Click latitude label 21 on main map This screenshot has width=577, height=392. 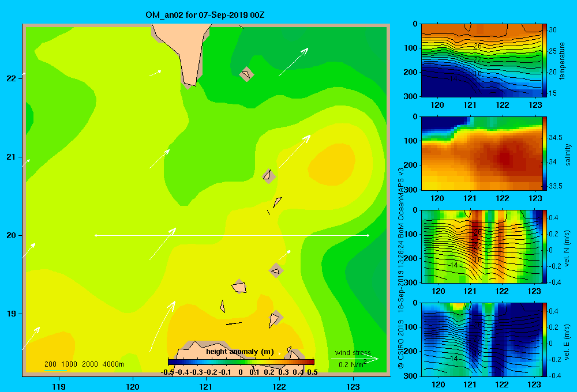12,157
